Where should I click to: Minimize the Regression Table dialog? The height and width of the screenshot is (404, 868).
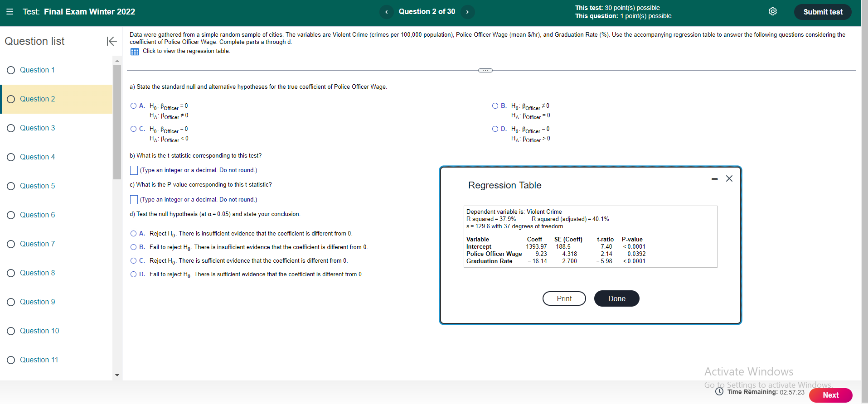pos(715,179)
